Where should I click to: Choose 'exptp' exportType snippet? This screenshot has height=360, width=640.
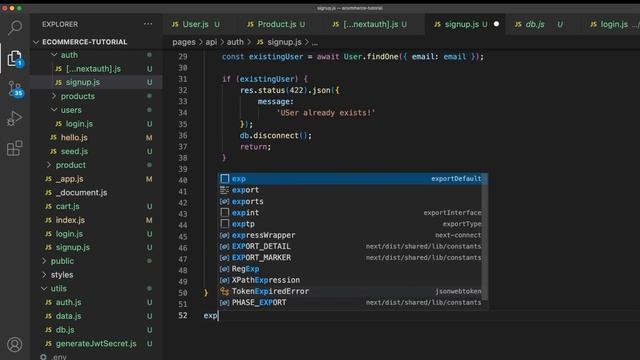pos(350,224)
